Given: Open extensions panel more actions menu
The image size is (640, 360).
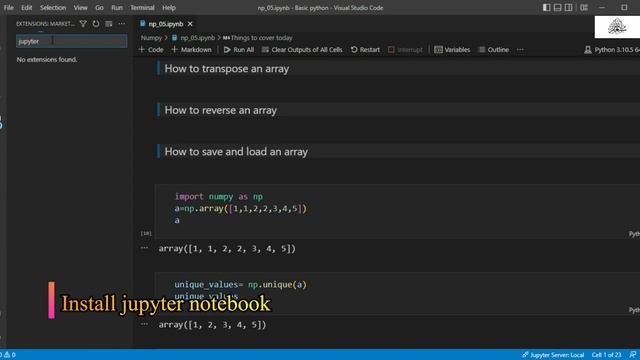Looking at the screenshot, I should pyautogui.click(x=122, y=24).
